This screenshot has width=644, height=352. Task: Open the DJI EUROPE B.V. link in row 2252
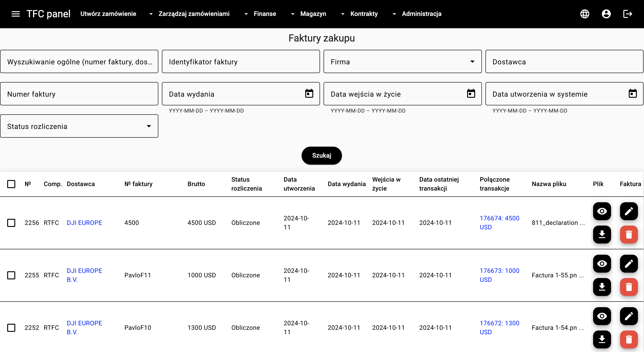click(x=84, y=328)
